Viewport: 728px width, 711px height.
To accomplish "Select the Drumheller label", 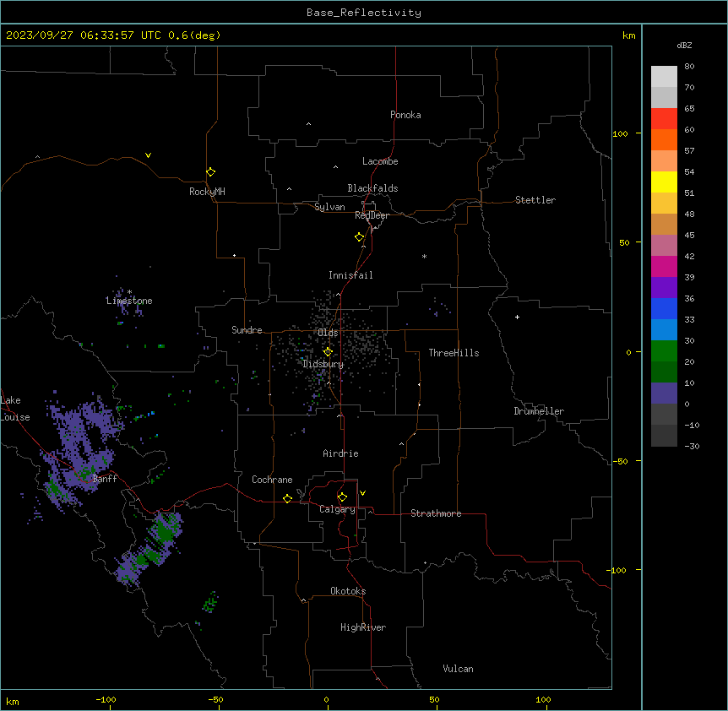I will 539,411.
